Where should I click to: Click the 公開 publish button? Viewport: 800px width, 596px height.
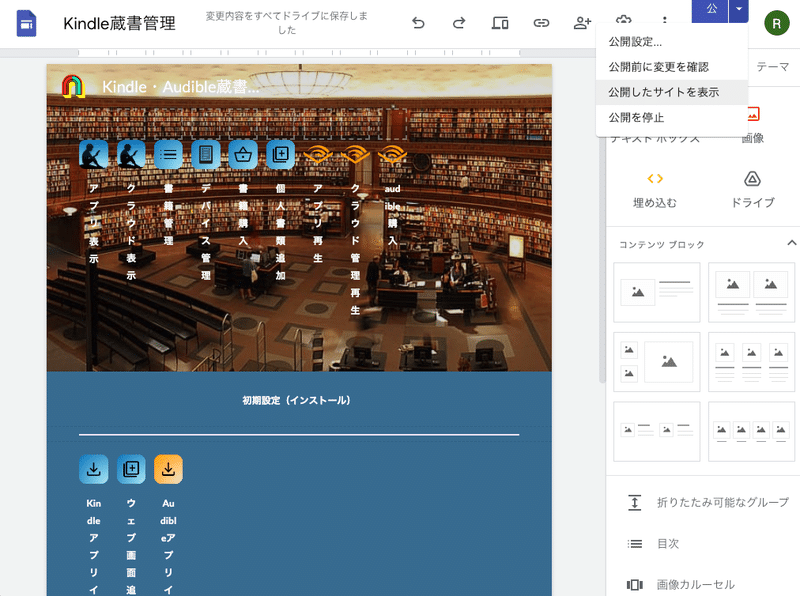(710, 10)
